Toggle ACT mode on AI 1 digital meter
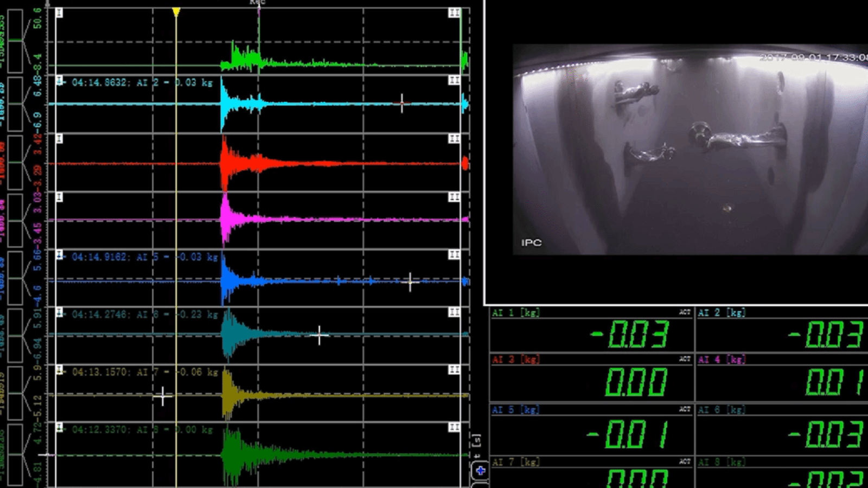 [x=685, y=312]
